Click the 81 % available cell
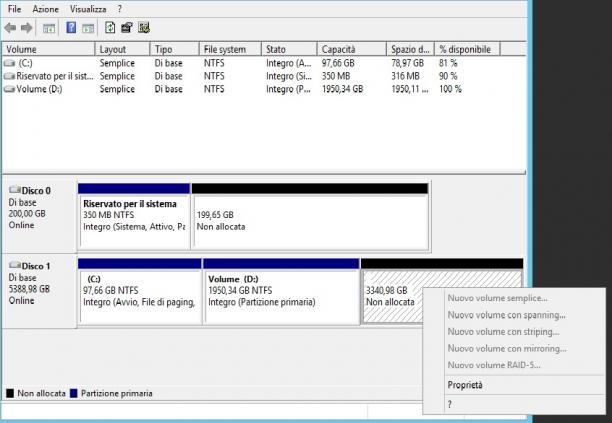 (448, 63)
